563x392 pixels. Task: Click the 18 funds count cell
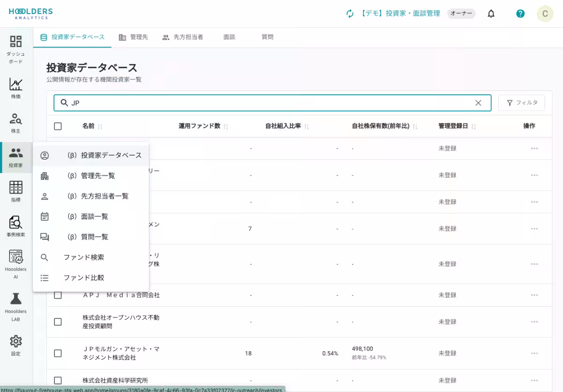pos(248,353)
